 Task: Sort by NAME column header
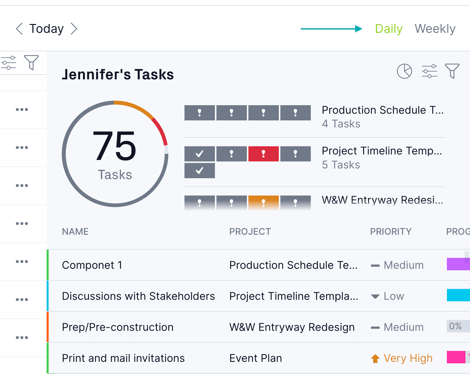click(x=75, y=232)
